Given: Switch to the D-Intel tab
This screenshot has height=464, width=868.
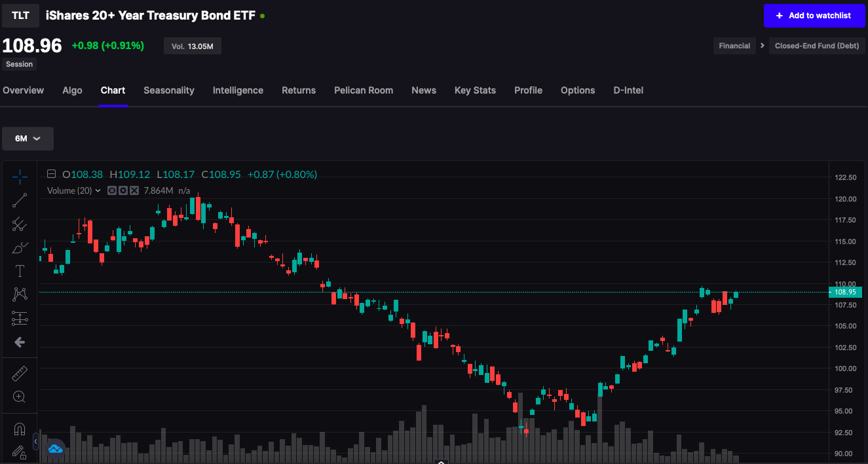Looking at the screenshot, I should [628, 90].
